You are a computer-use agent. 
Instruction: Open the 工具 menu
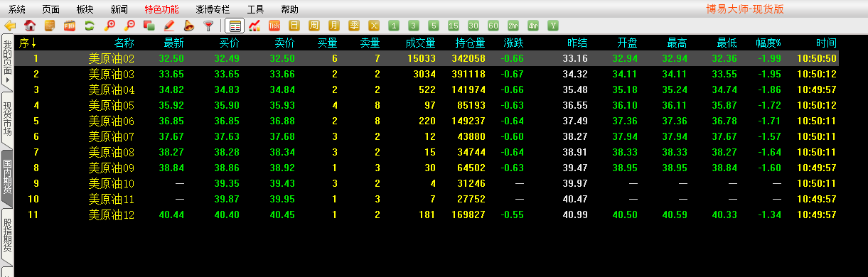pos(255,9)
